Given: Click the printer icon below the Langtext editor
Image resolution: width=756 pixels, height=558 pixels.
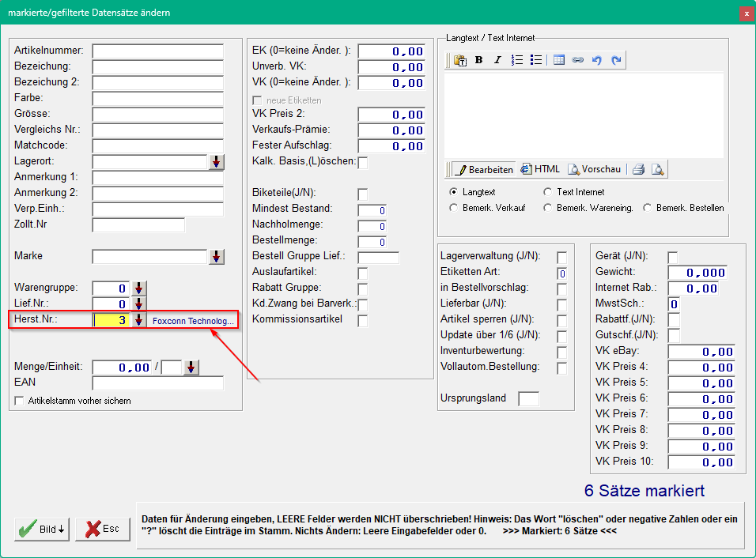Looking at the screenshot, I should click(x=639, y=169).
